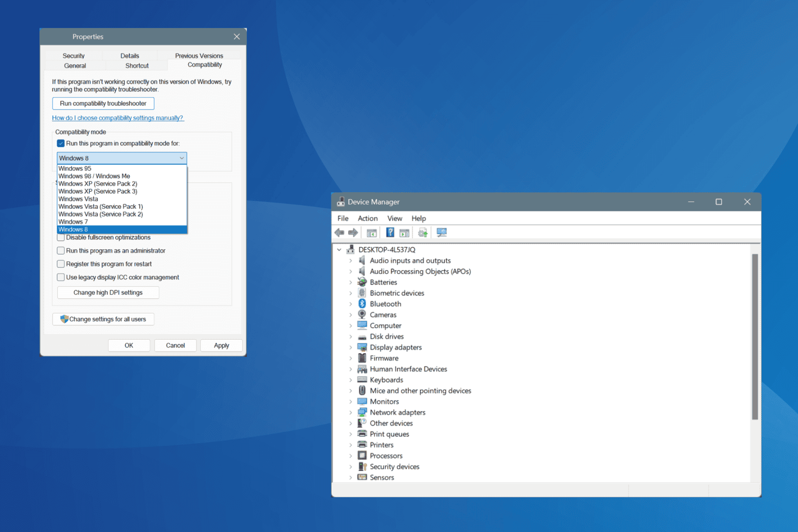Open Help via the blue question mark icon
798x532 pixels.
(x=390, y=233)
